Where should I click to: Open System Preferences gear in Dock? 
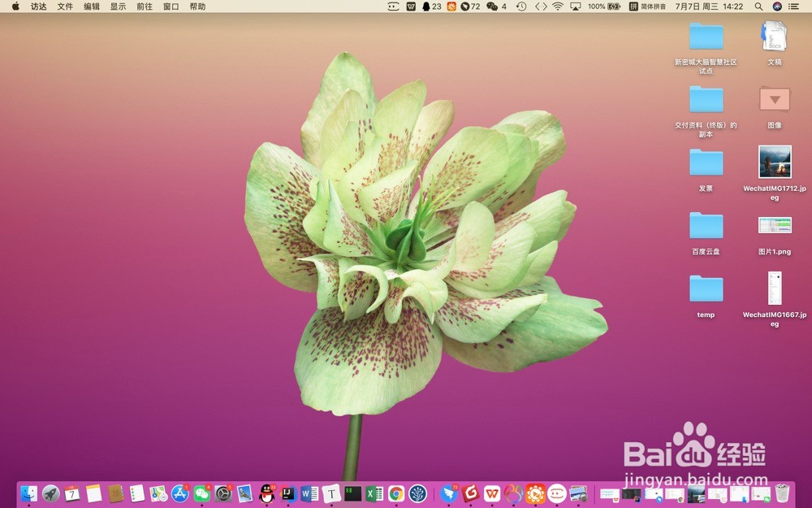coord(224,493)
